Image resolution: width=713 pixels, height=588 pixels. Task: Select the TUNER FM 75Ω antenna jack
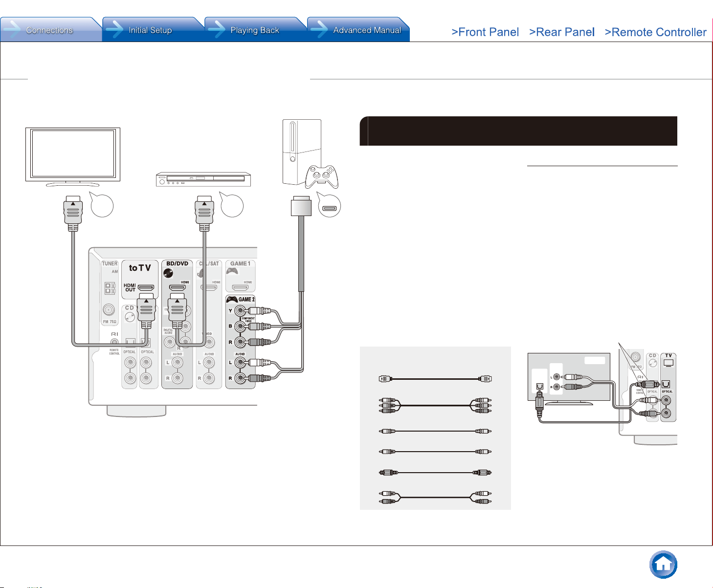[109, 310]
